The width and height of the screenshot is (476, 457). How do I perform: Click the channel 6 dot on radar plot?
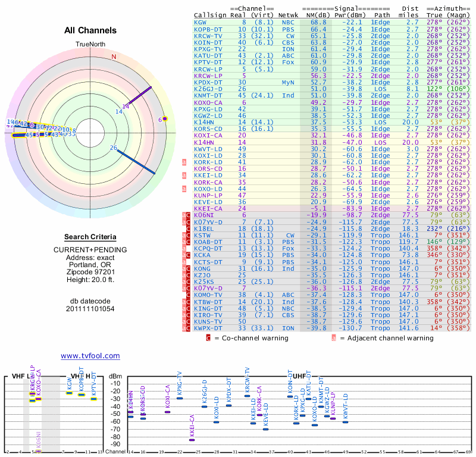point(165,119)
